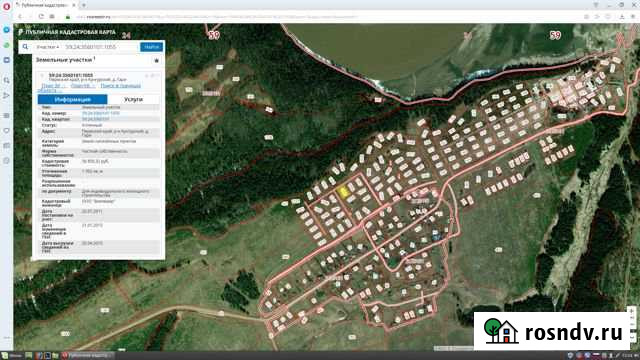Open the Opera menu logo

[x=6, y=6]
